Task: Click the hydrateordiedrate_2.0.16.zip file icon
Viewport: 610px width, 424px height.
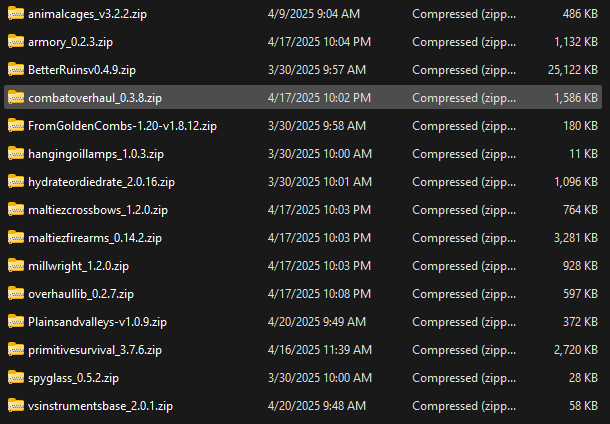Action: (x=15, y=181)
